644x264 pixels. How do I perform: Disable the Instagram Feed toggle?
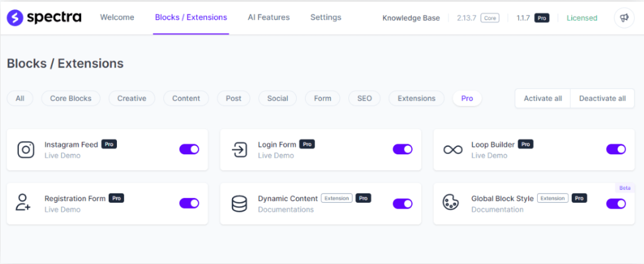tap(189, 149)
